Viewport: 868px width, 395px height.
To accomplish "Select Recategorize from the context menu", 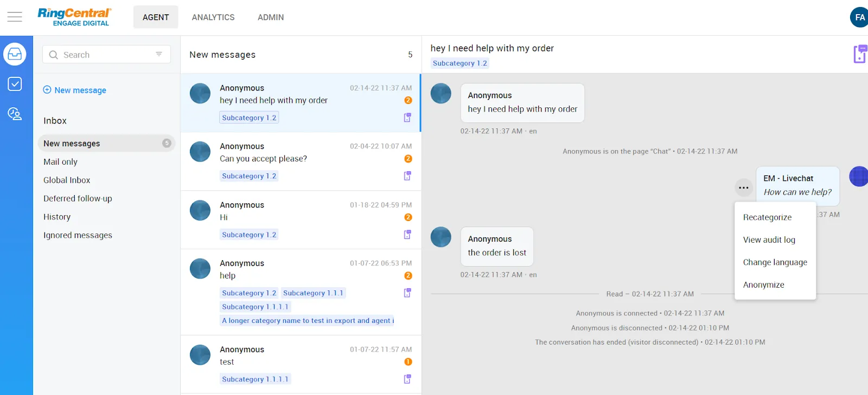I will 767,217.
